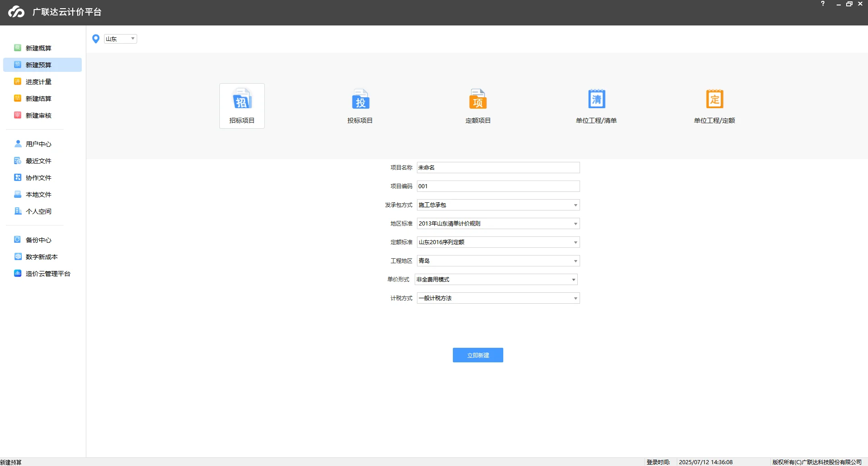Click the blue location pin icon
The width and height of the screenshot is (868, 466).
(96, 39)
